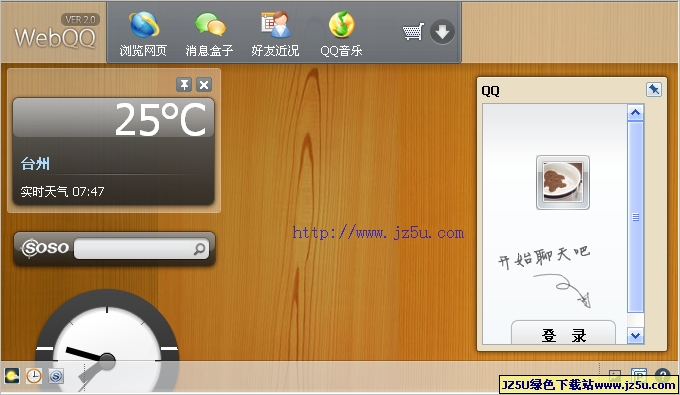Viewport: 680px width, 395px height.
Task: Pin the QQ panel with the pushpin
Action: (x=654, y=89)
